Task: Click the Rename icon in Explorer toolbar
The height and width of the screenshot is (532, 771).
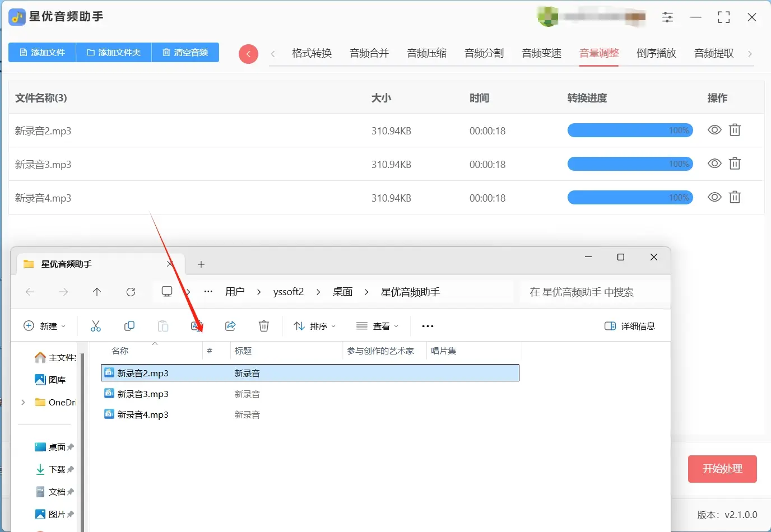Action: pos(197,325)
